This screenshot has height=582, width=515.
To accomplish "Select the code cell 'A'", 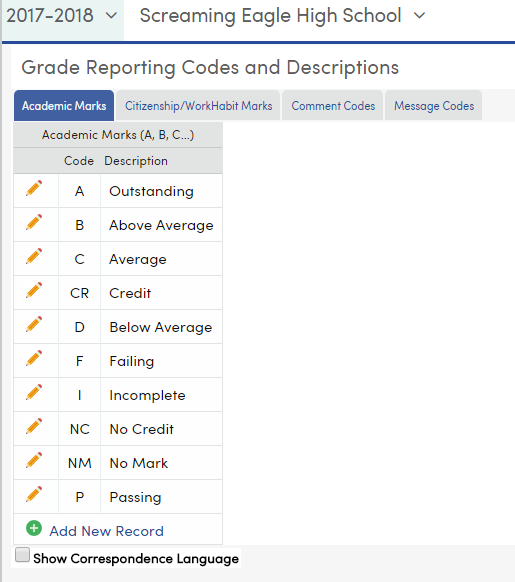I will coord(79,191).
